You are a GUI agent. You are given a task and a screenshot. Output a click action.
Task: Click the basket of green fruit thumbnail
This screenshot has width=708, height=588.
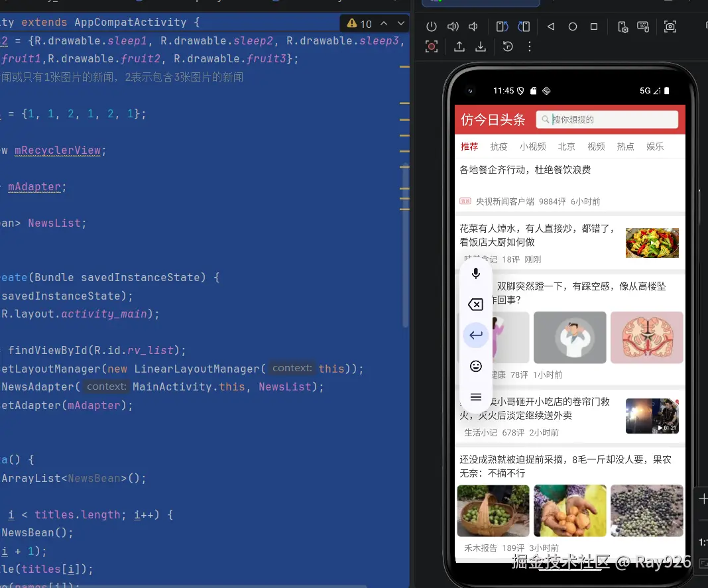[x=493, y=511]
